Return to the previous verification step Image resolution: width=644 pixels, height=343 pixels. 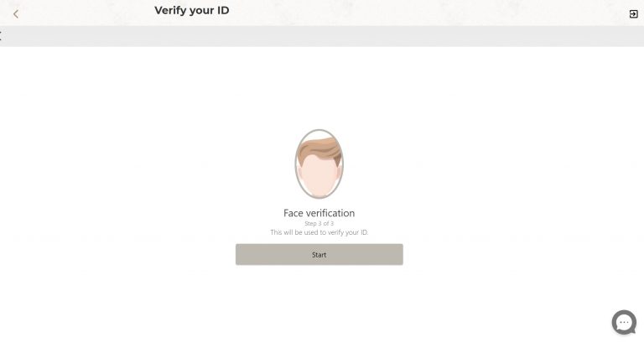(16, 13)
